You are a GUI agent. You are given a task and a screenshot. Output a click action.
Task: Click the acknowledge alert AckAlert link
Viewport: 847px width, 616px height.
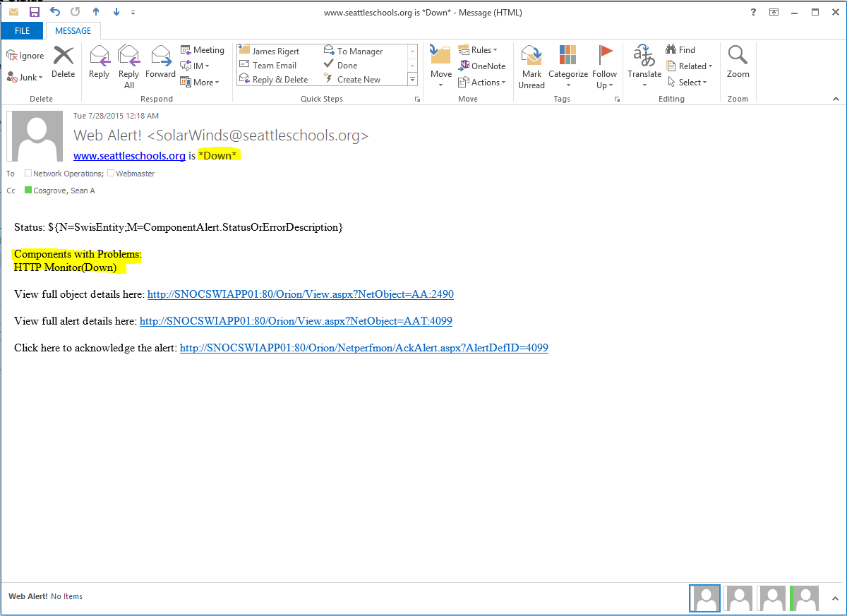[x=364, y=348]
